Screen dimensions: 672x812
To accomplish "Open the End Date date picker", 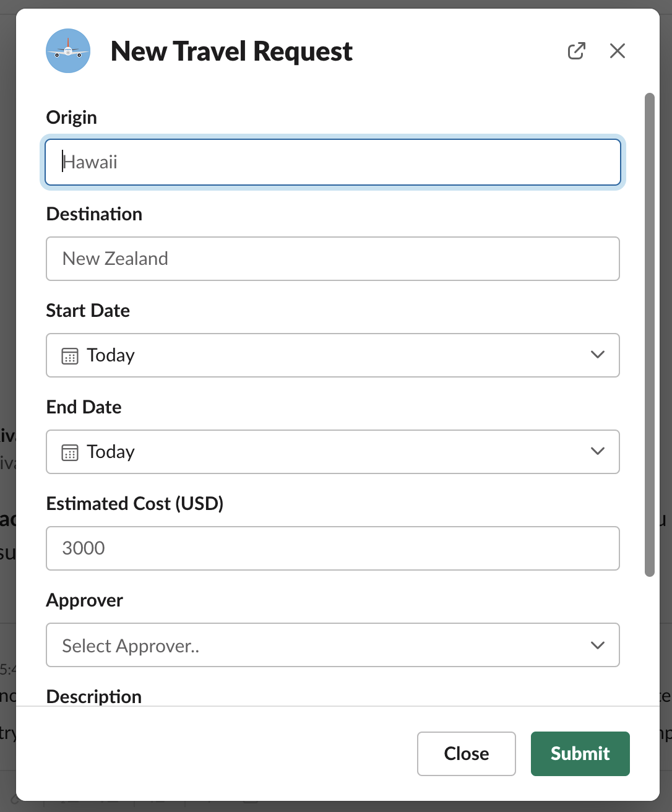I will click(597, 451).
